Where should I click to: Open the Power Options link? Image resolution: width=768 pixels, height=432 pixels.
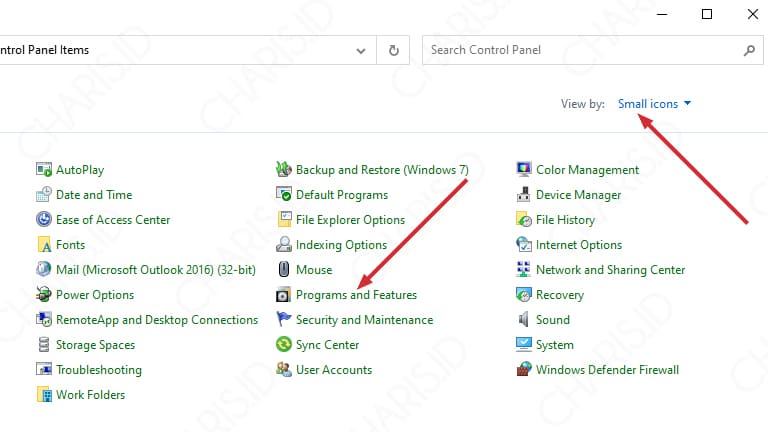[95, 295]
